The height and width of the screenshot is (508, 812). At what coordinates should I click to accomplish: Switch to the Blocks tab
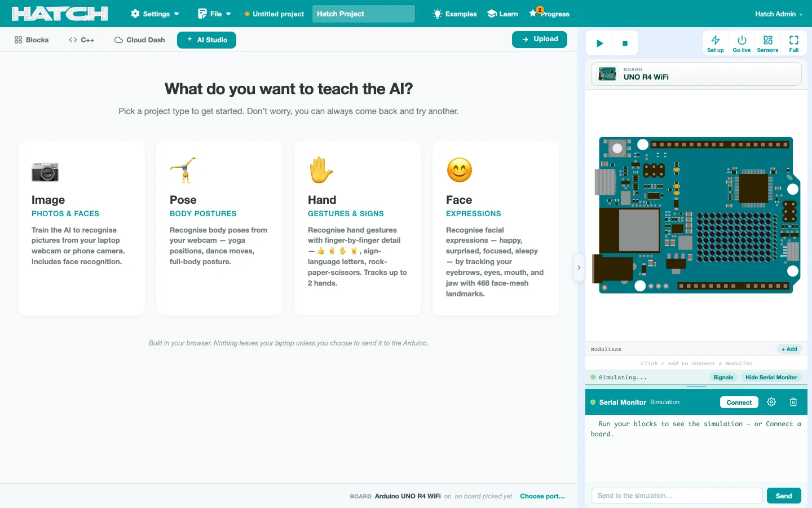32,40
